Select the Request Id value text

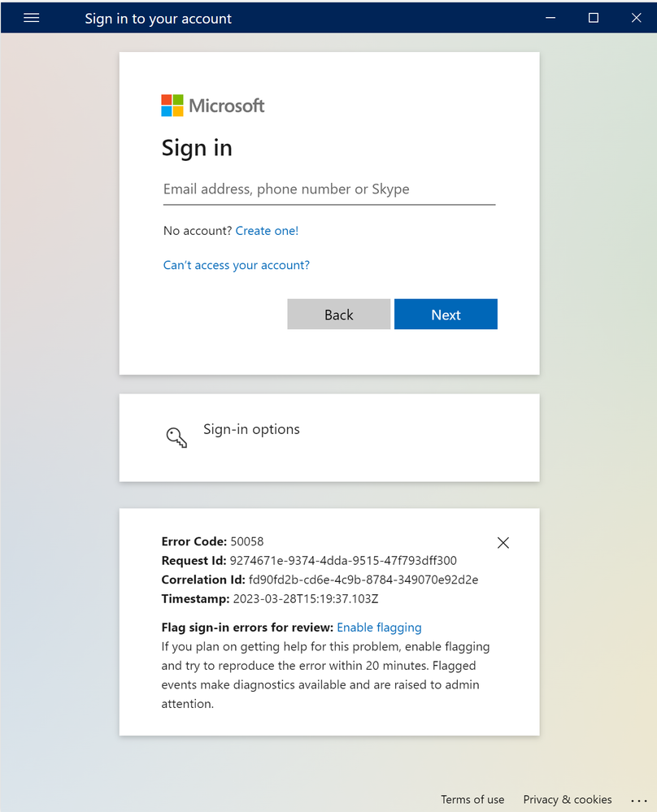click(x=343, y=560)
